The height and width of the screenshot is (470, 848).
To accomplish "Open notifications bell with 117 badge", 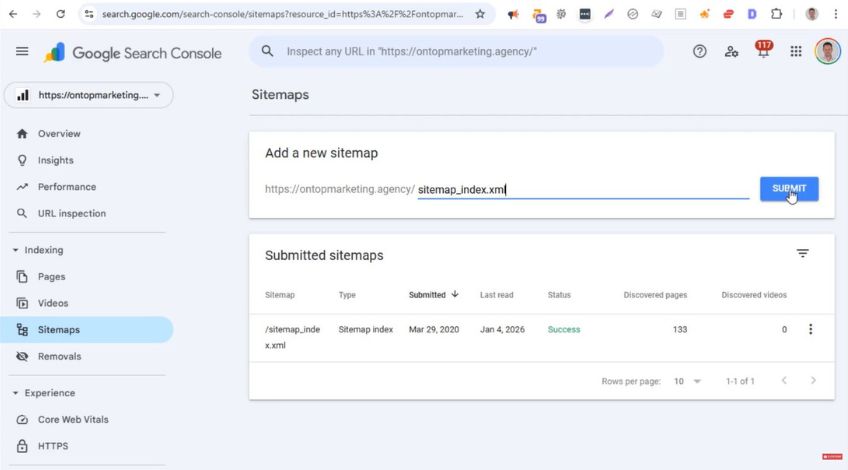I will [x=763, y=50].
